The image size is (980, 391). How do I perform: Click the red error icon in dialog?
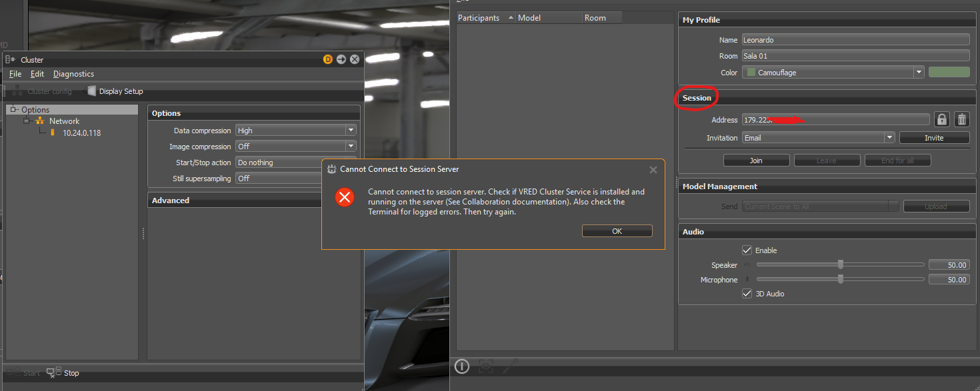coord(345,197)
